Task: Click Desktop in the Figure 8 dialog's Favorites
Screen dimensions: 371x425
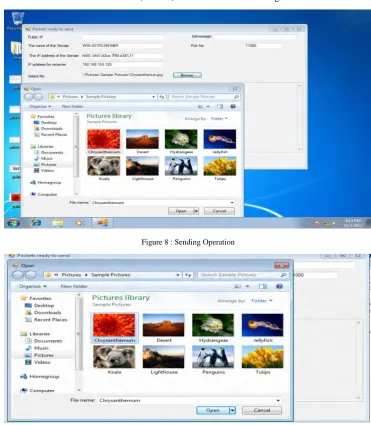Action: [46, 122]
